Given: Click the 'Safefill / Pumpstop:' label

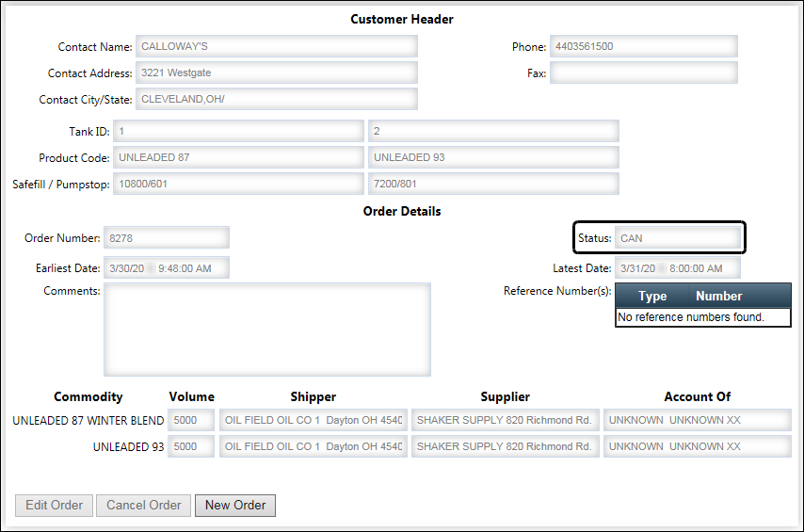Looking at the screenshot, I should coord(61,185).
